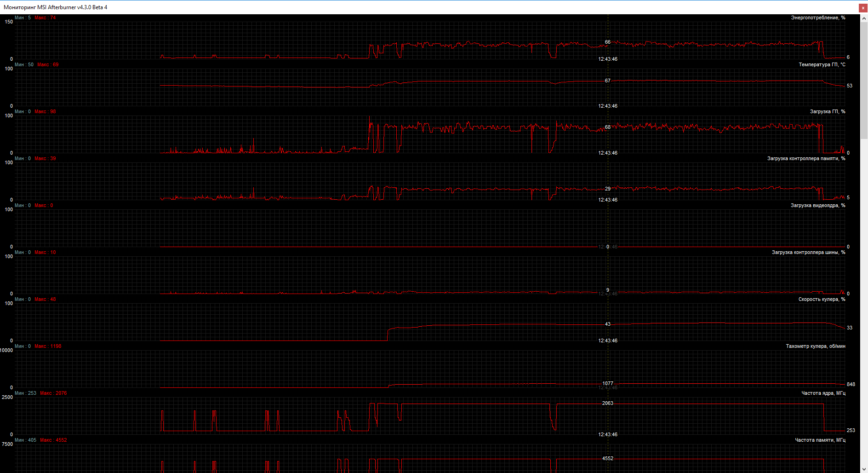Click marker value 67 on temperature graph

(608, 81)
